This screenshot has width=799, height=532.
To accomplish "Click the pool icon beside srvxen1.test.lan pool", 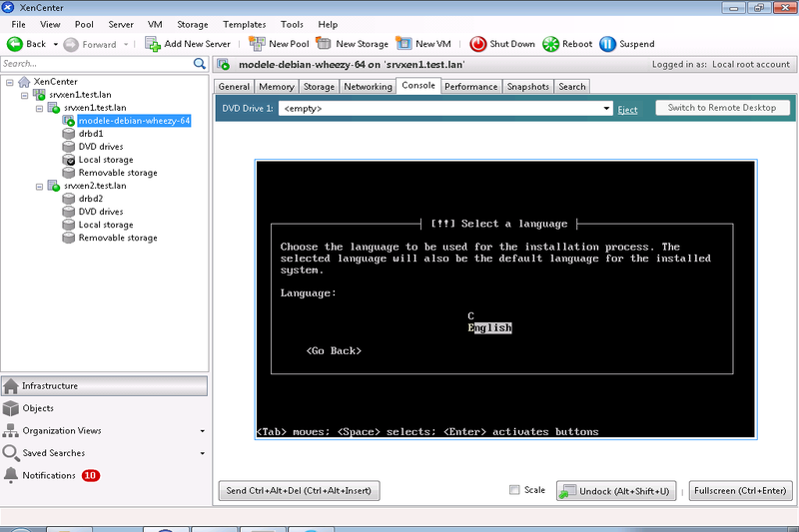I will [x=39, y=95].
